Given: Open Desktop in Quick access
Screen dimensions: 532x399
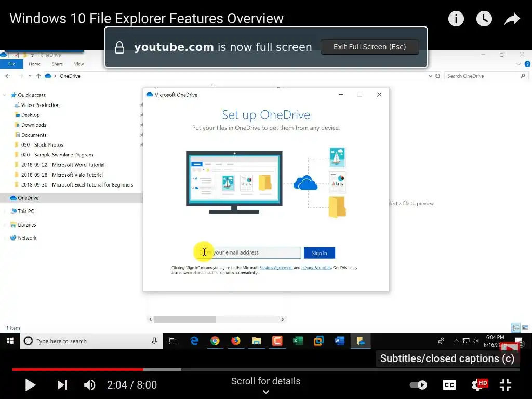Looking at the screenshot, I should click(x=30, y=115).
